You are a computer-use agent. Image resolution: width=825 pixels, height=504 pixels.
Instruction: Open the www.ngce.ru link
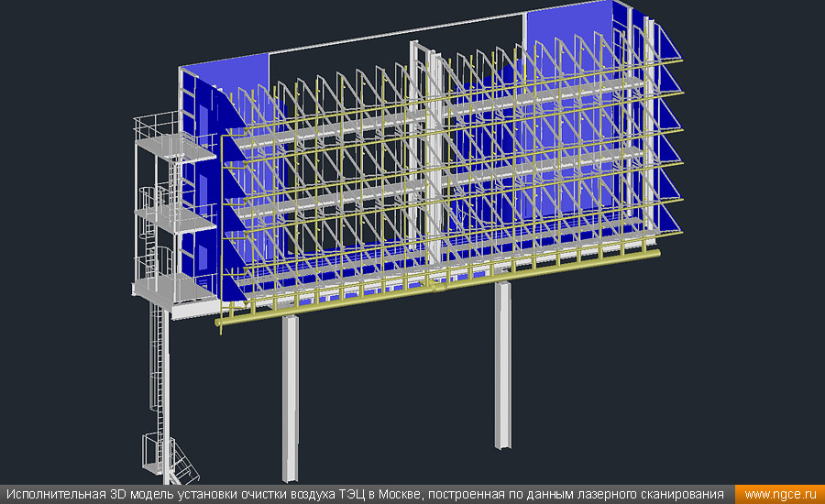(780, 495)
